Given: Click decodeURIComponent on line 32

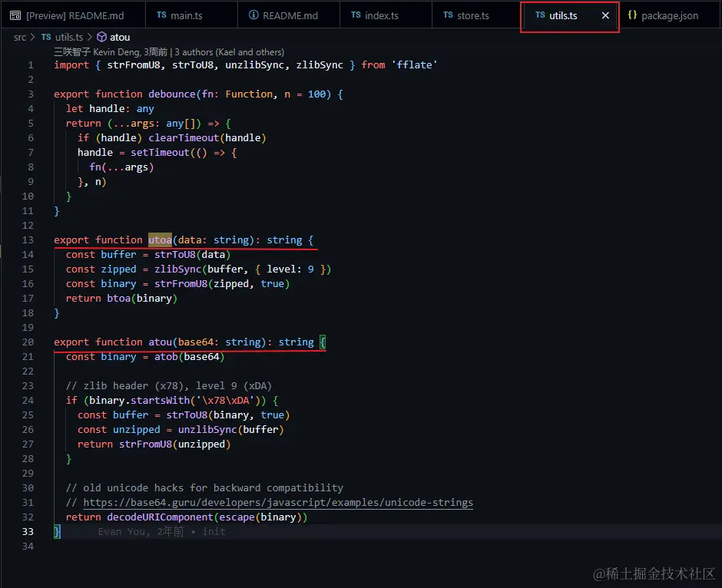Looking at the screenshot, I should (x=160, y=517).
